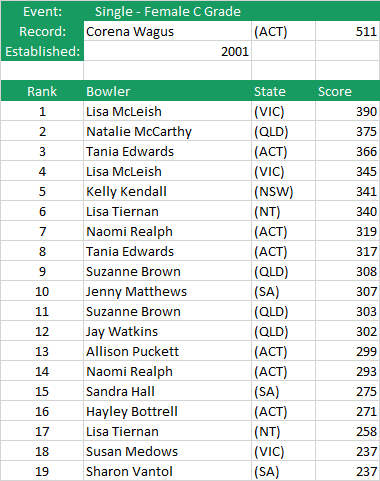
Task: Click the Rank column header
Action: [x=42, y=91]
